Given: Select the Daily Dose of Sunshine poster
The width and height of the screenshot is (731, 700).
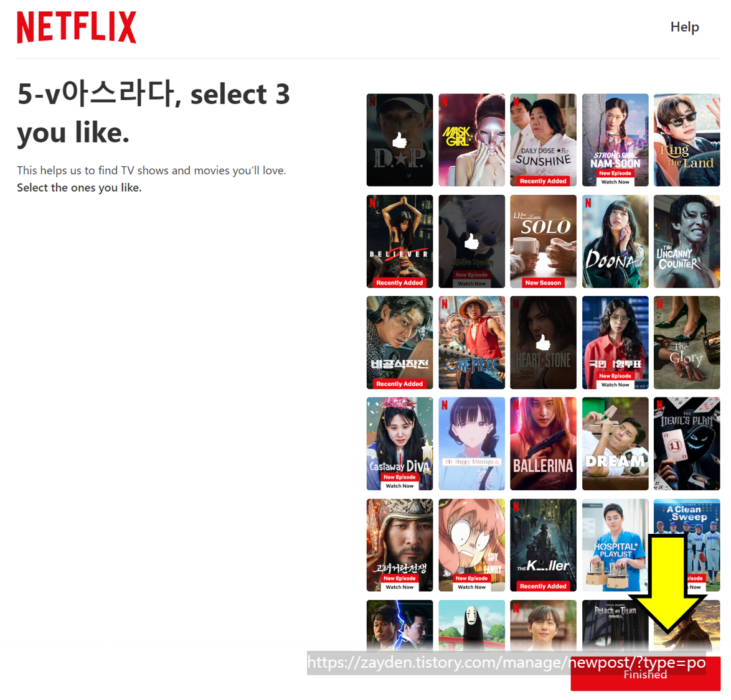Looking at the screenshot, I should tap(543, 140).
